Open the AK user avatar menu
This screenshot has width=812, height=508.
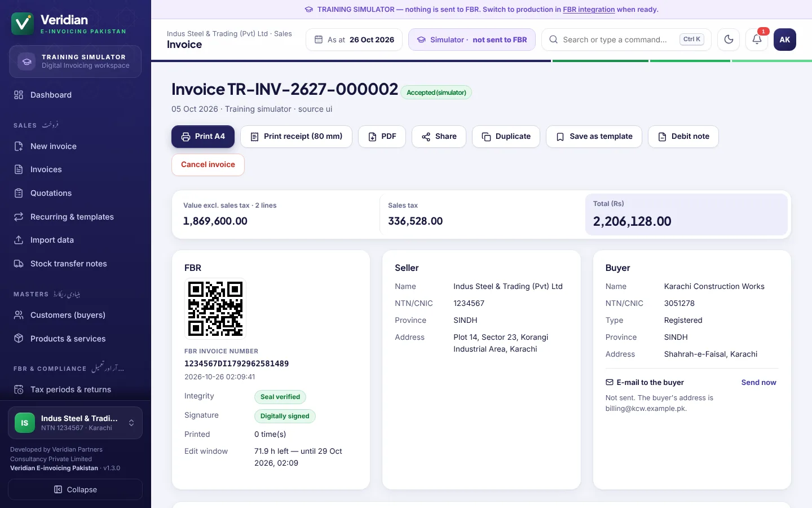785,40
